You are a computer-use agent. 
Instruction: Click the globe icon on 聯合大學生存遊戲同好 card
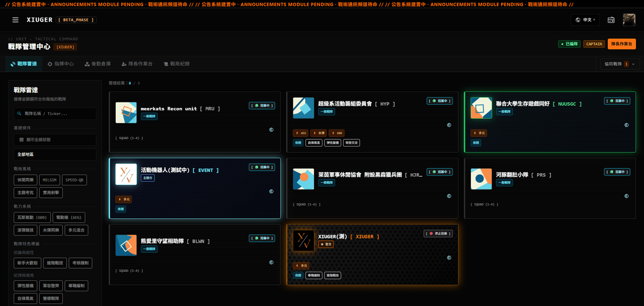click(626, 125)
